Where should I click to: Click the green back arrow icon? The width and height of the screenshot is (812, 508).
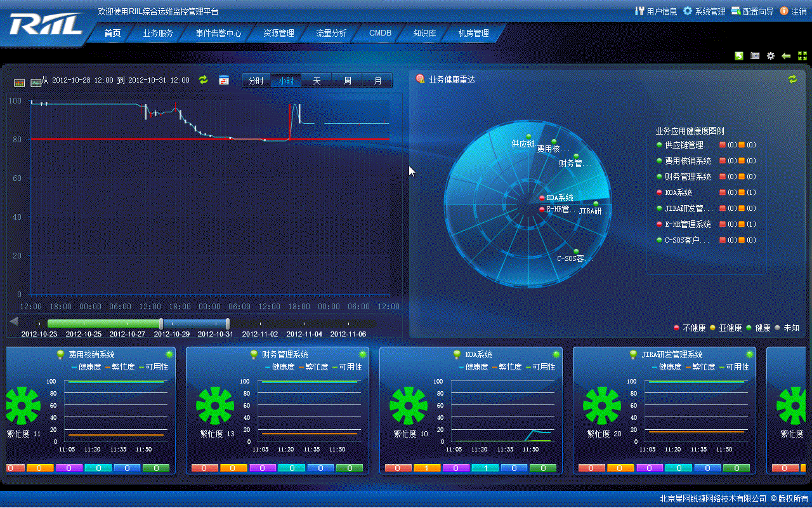click(786, 56)
